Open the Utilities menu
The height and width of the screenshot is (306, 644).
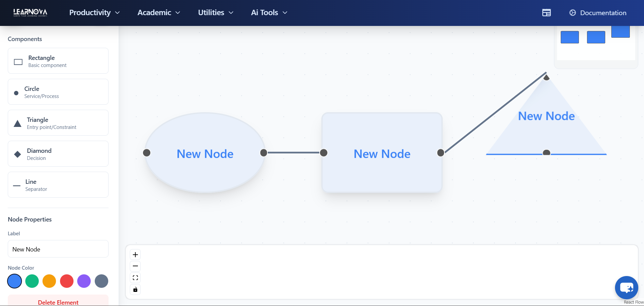215,12
